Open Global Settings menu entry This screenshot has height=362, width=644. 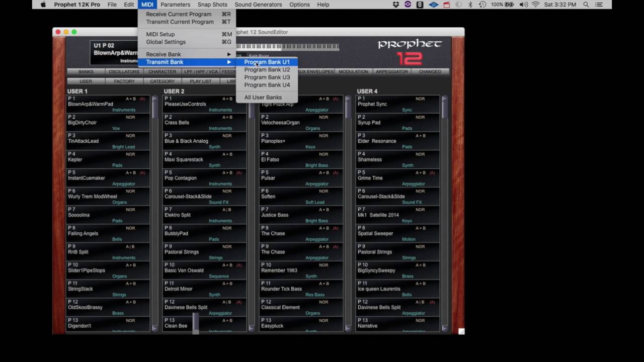[x=187, y=42]
